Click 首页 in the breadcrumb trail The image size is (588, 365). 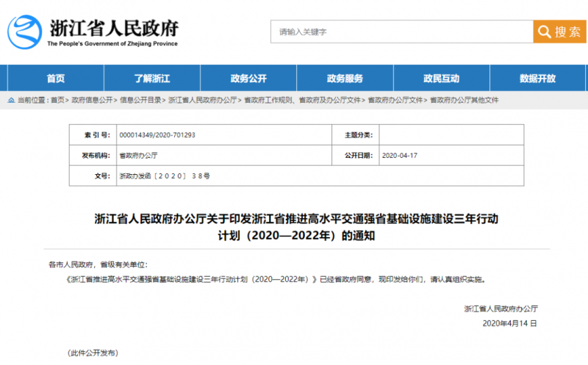click(x=57, y=100)
